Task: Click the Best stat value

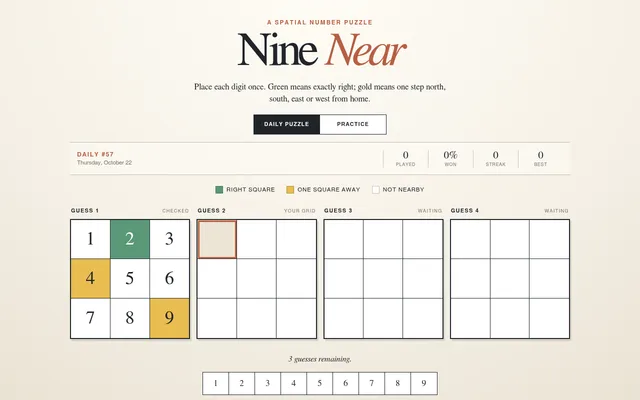Action: point(540,155)
